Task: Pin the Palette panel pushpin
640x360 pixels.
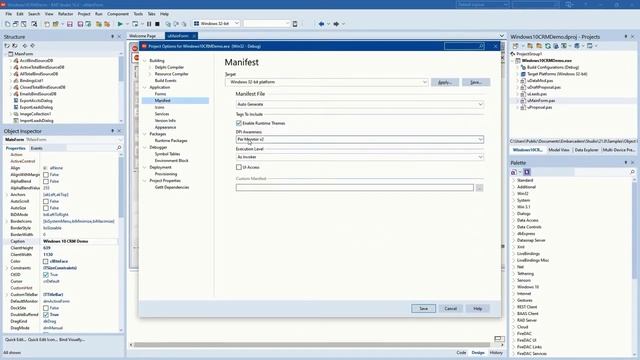Action: pos(626,162)
